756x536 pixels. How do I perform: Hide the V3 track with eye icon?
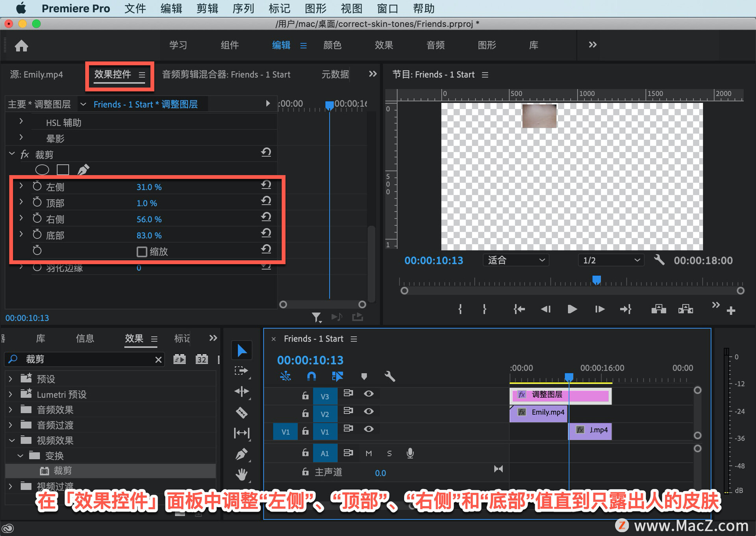[x=369, y=393]
